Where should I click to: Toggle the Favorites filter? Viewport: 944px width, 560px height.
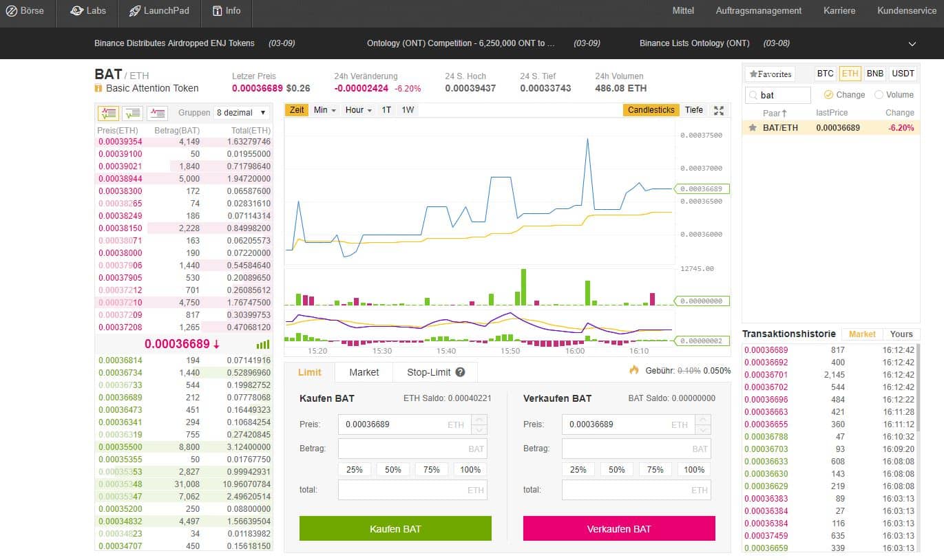pos(770,74)
